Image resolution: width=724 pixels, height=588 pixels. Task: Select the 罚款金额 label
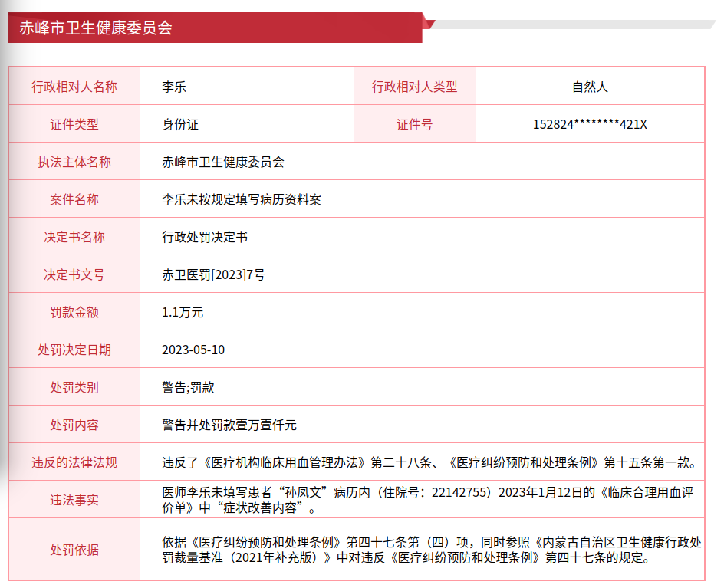click(74, 312)
